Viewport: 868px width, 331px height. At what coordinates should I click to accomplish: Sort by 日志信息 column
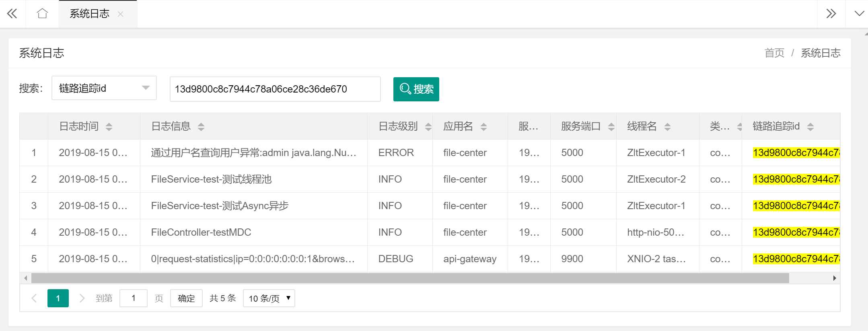[x=201, y=127]
